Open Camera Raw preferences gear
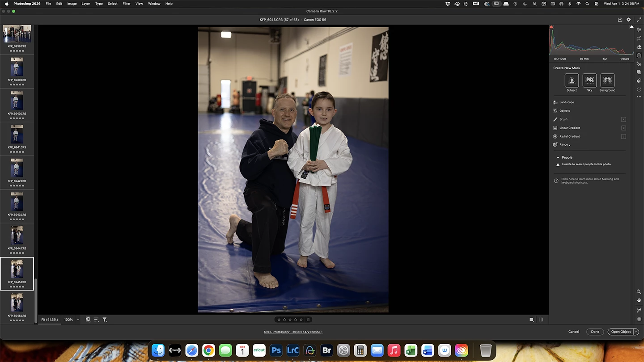This screenshot has height=362, width=644. tap(628, 20)
